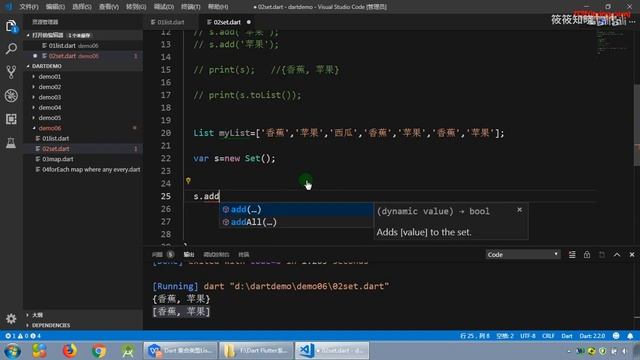Select 02set.dart in Open Editors list
This screenshot has height=360, width=640.
[x=62, y=56]
